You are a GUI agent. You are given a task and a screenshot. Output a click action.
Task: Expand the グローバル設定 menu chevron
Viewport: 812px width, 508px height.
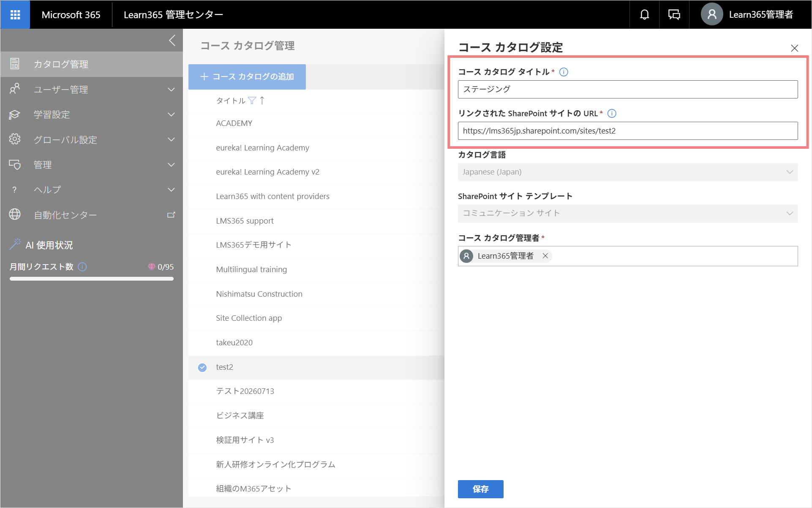[x=171, y=139]
